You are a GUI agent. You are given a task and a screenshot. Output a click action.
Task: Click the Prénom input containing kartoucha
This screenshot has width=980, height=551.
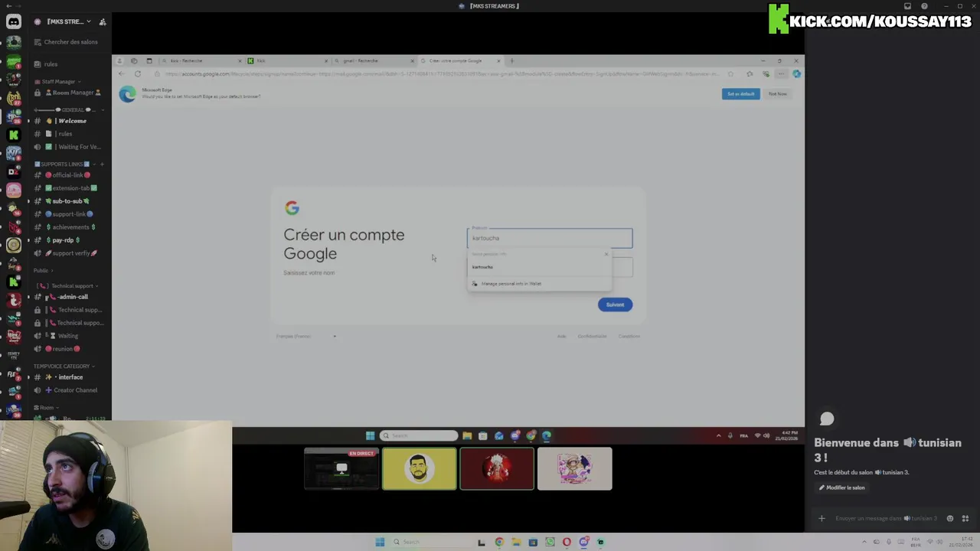pos(550,238)
